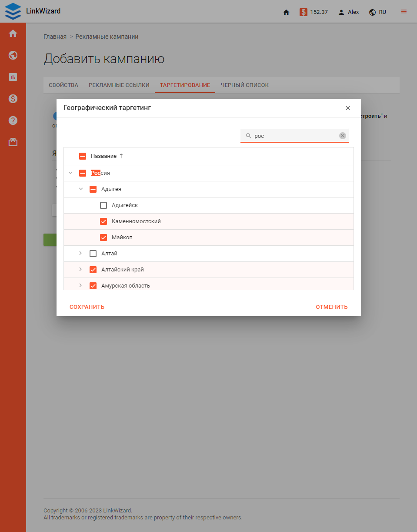Click the gift promo icon in sidebar

13,142
